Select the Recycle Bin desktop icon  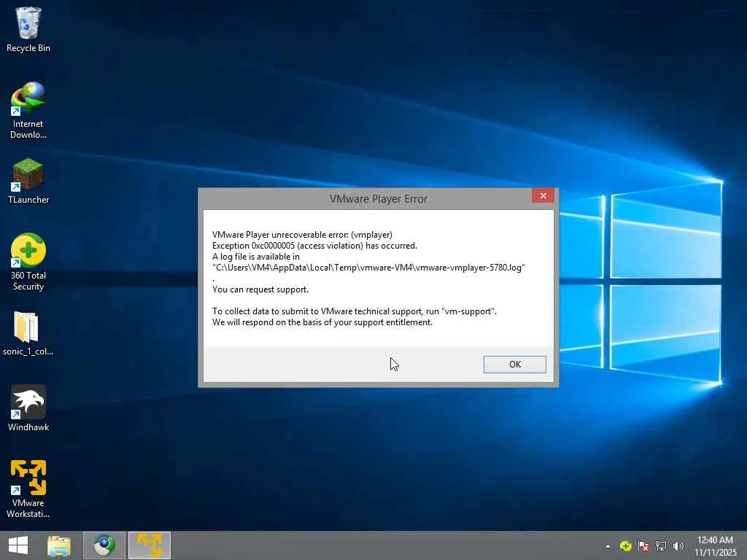(x=28, y=29)
